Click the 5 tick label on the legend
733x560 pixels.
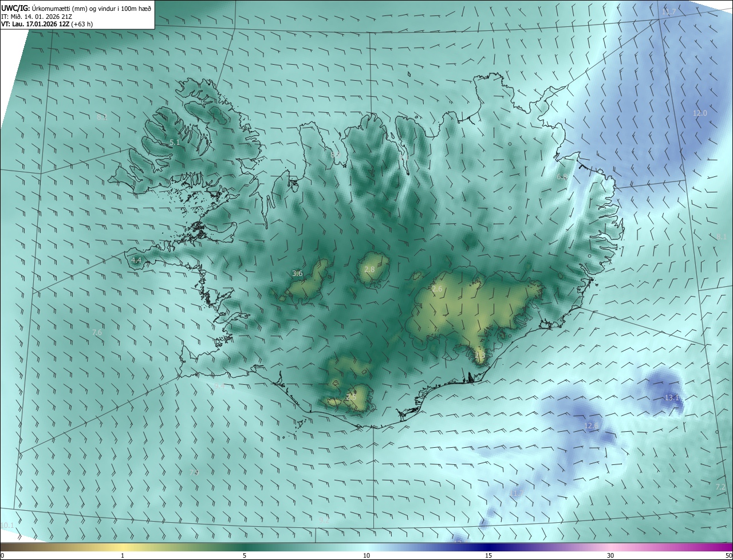pos(245,555)
